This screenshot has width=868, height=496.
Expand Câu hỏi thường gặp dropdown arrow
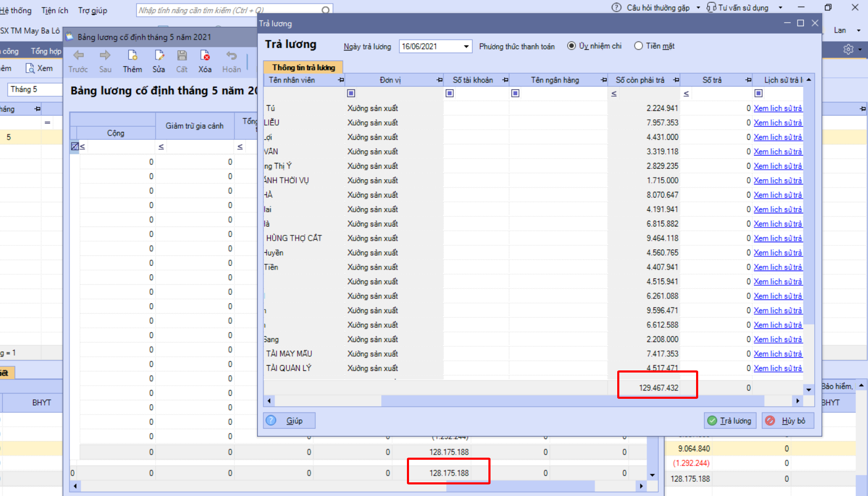(698, 8)
